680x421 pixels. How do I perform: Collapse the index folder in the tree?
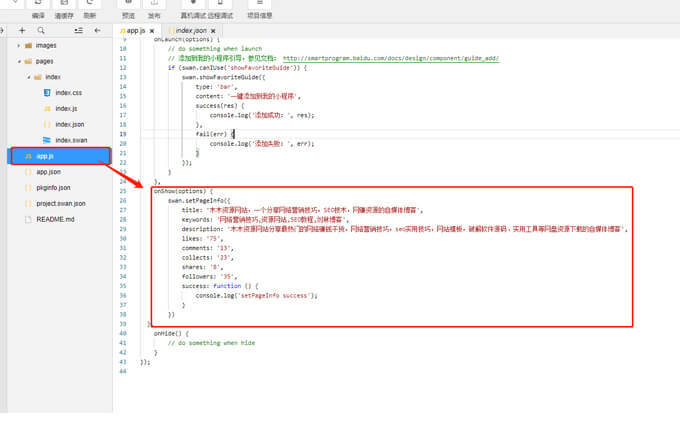(x=53, y=76)
